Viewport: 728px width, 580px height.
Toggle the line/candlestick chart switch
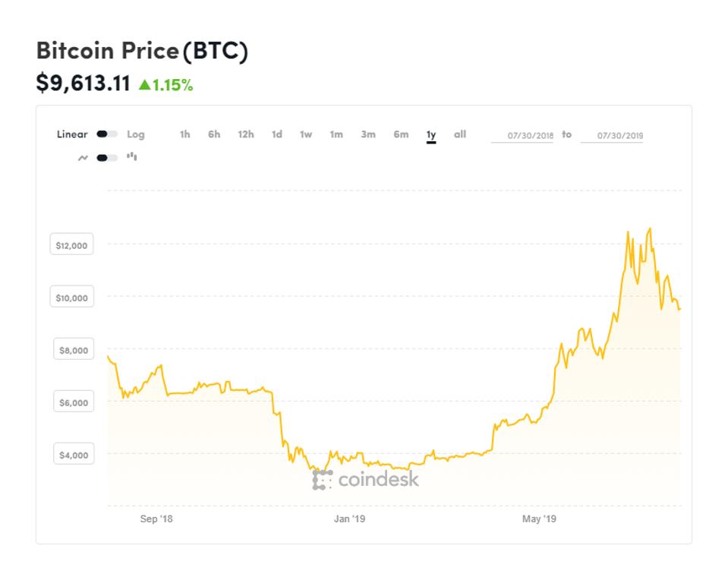(107, 158)
